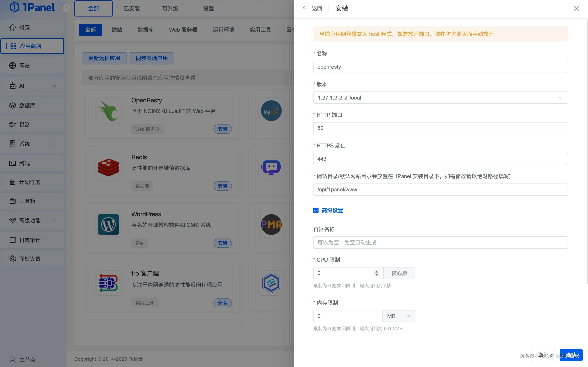Click the 容器 Docker whale icon in sidebar
Viewport: 588px width, 367px height.
(12, 124)
